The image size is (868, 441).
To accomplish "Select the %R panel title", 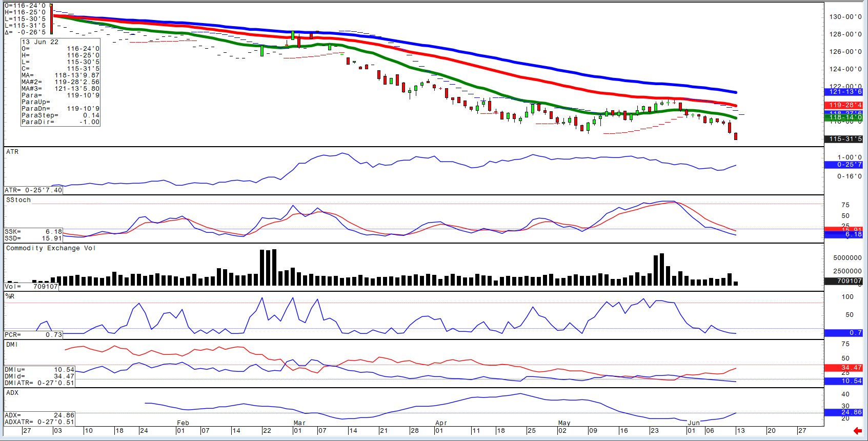I will coord(10,296).
